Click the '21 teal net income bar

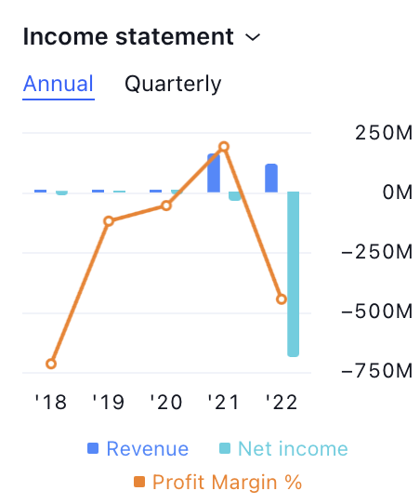pos(235,196)
